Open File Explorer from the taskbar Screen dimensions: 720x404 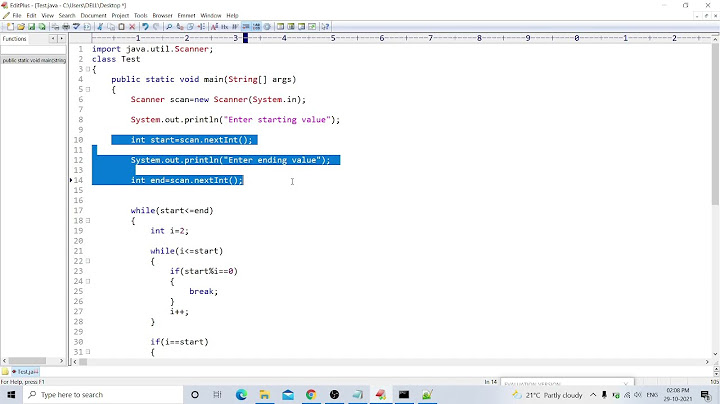(x=264, y=395)
